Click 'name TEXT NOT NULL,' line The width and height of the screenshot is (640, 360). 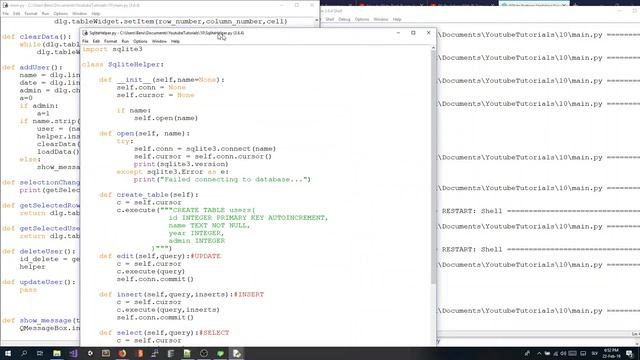point(209,225)
